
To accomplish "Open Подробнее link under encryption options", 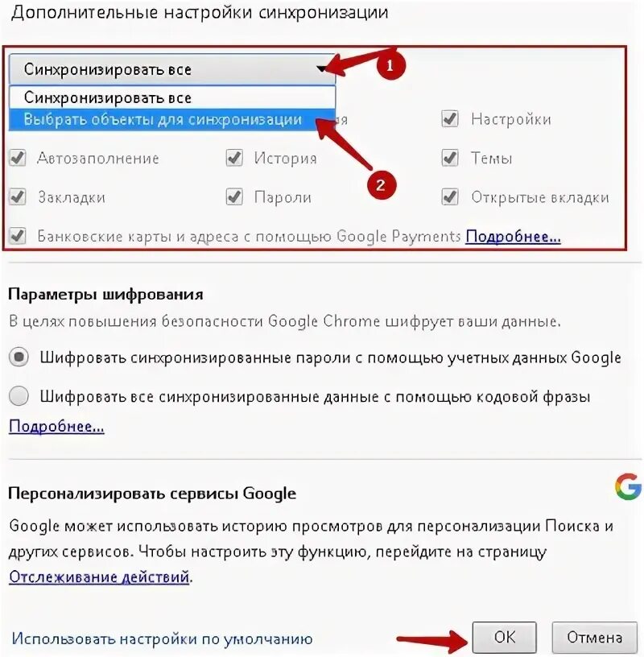I will [56, 427].
